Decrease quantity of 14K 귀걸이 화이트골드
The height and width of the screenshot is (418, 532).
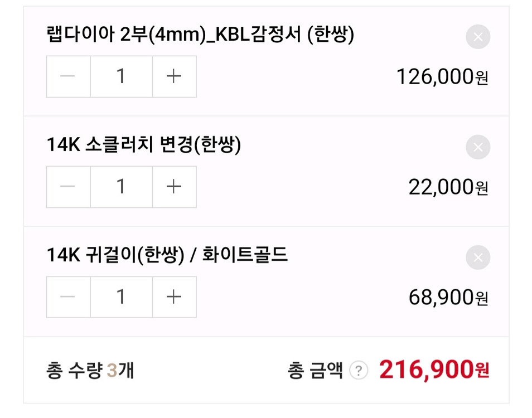67,297
